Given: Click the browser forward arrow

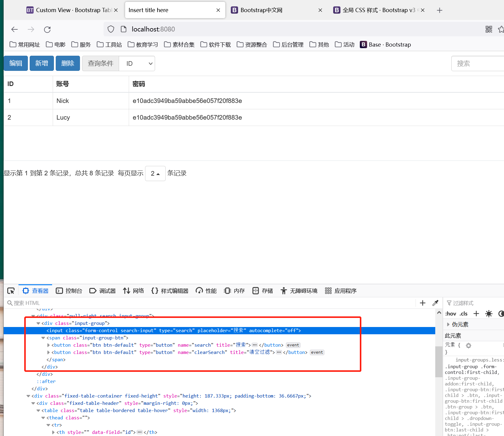Looking at the screenshot, I should point(31,29).
